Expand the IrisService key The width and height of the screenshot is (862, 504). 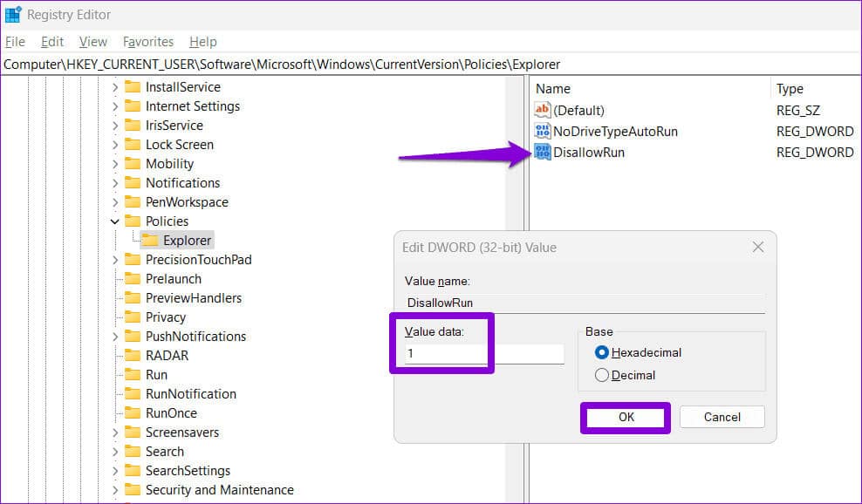pos(115,126)
